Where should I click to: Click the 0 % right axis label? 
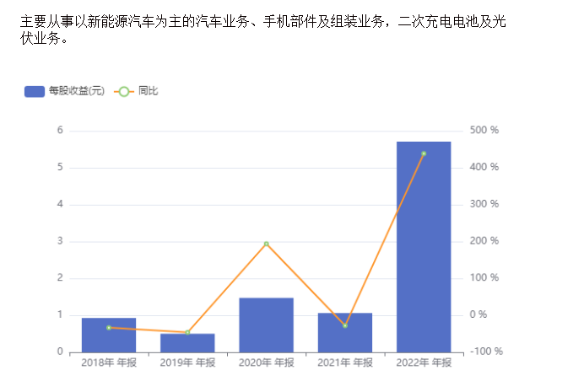coord(479,314)
